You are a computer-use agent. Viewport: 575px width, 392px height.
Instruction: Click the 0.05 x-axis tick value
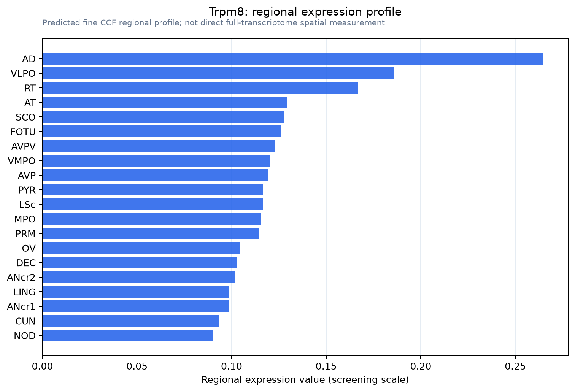(x=137, y=366)
